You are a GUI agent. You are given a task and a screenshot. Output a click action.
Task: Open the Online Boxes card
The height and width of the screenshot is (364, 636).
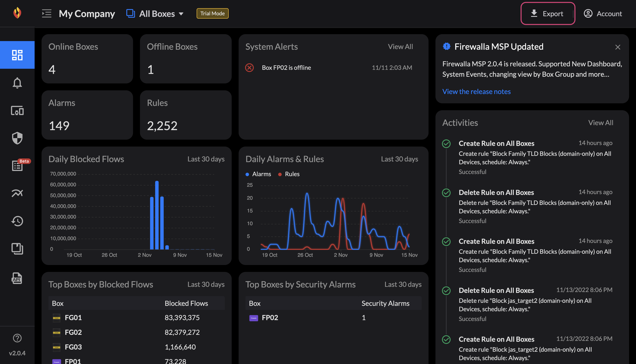pyautogui.click(x=87, y=59)
